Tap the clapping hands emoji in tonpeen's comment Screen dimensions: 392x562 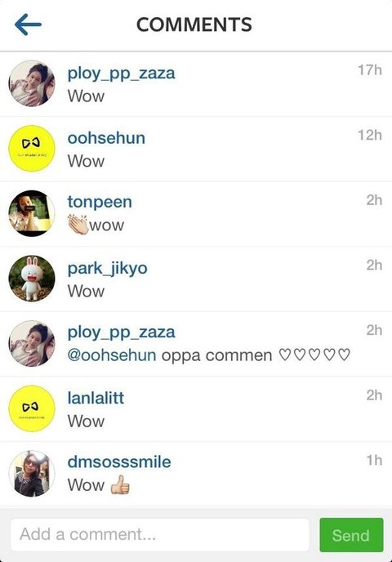78,225
